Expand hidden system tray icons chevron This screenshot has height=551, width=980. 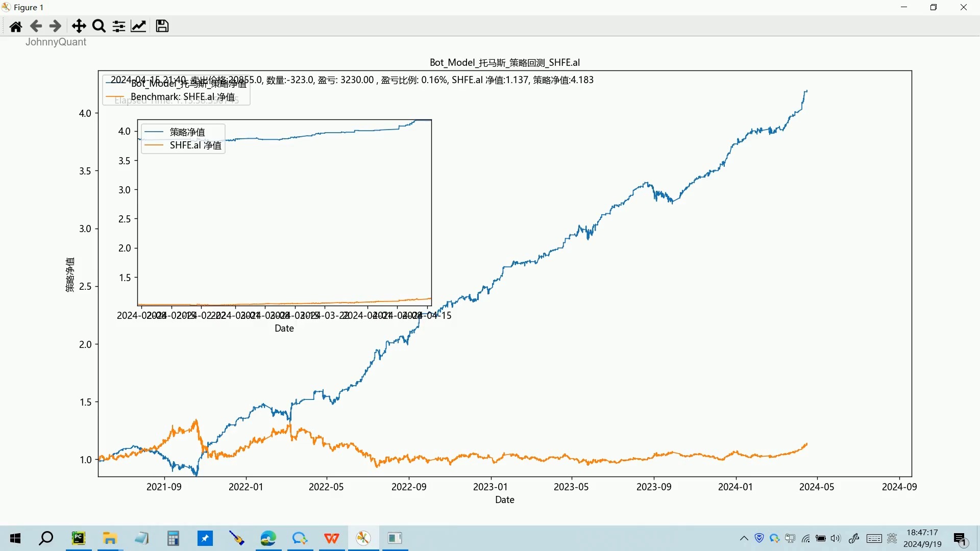point(744,538)
